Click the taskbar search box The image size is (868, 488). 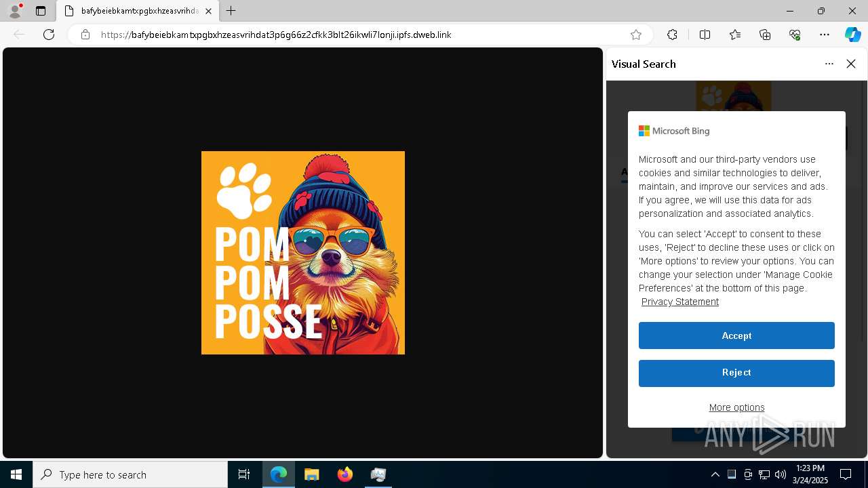[130, 474]
